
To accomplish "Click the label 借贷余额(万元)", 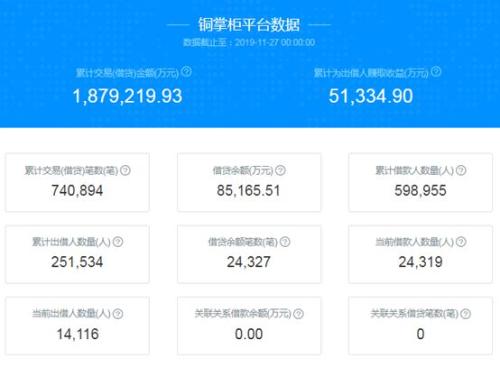I will click(243, 171).
